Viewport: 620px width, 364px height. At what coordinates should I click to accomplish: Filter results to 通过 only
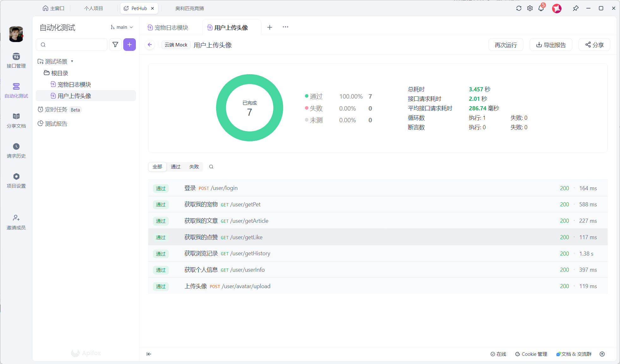175,167
